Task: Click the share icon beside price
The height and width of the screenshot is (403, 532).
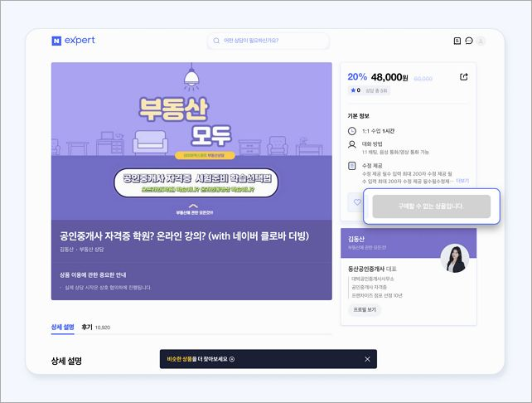Action: click(x=464, y=77)
